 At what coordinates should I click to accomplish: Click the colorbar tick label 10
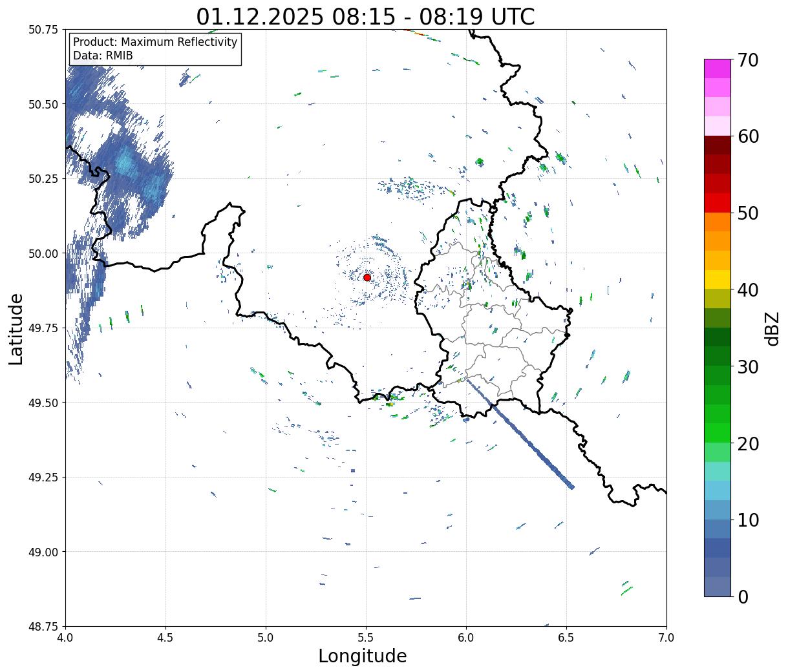[x=748, y=520]
